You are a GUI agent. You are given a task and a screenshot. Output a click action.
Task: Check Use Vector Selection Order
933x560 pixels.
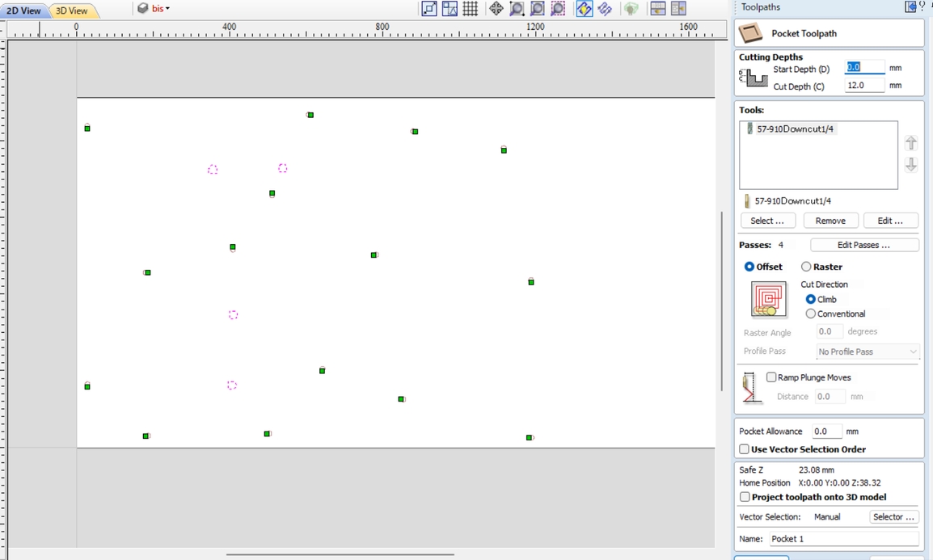[x=743, y=449]
